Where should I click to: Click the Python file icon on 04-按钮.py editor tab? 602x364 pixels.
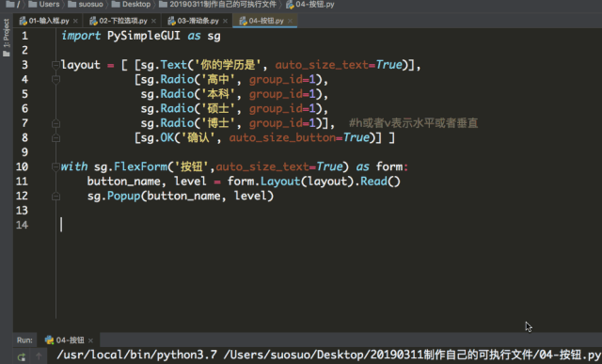[x=243, y=21]
